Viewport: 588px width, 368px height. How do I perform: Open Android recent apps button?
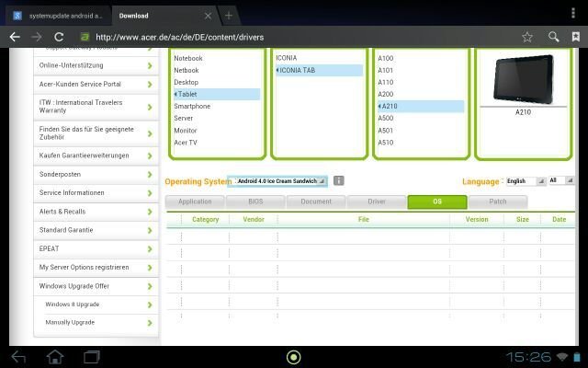(x=92, y=357)
